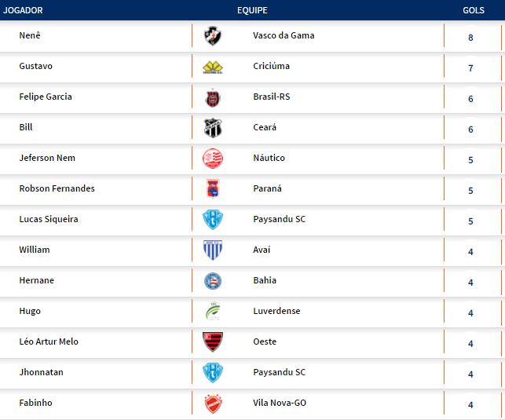The width and height of the screenshot is (505, 420).
Task: Click the Ceará team badge
Action: (213, 128)
